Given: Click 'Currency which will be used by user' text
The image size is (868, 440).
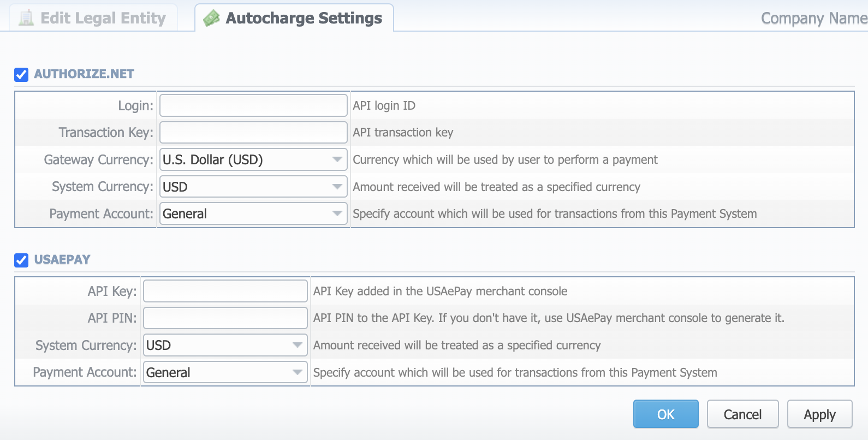Looking at the screenshot, I should click(505, 159).
